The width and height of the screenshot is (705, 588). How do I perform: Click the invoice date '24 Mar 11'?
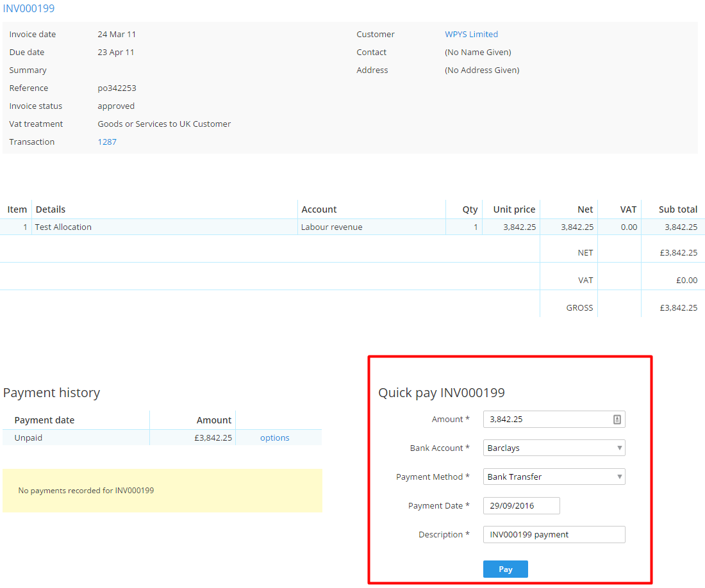tap(117, 34)
